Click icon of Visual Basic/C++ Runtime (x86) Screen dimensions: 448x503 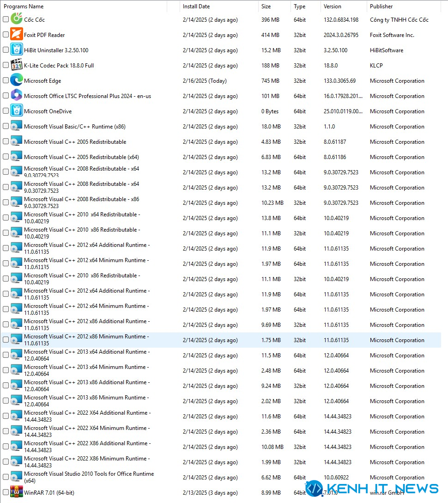coord(16,126)
